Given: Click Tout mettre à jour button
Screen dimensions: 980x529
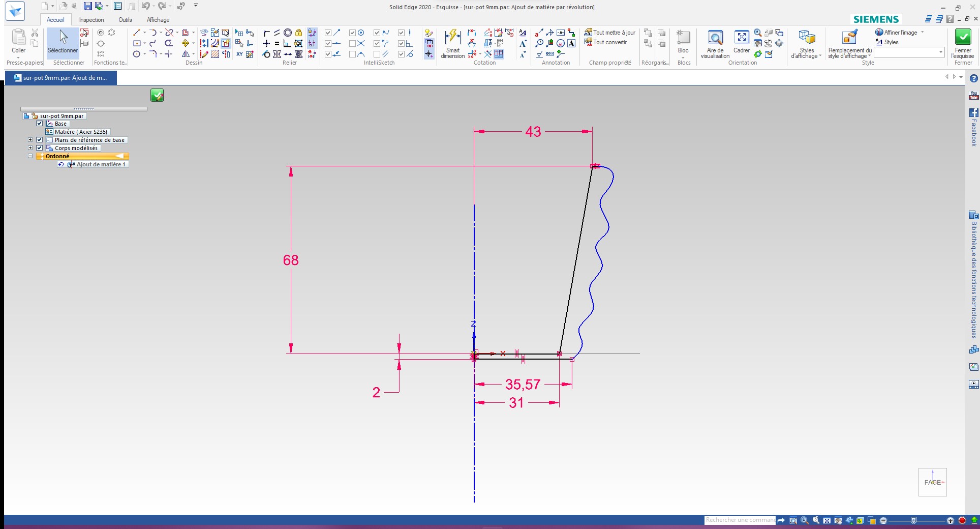Looking at the screenshot, I should point(610,33).
